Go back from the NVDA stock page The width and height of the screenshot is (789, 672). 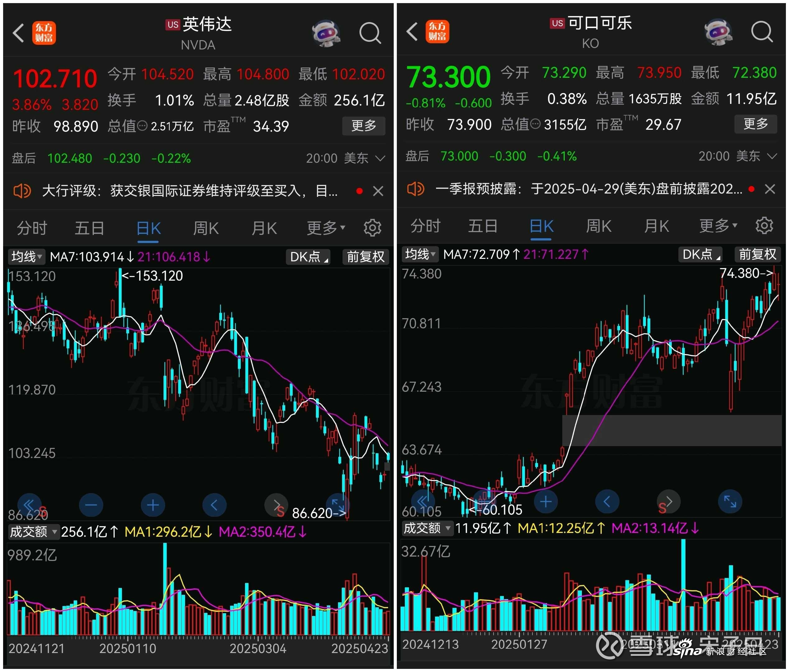tap(18, 33)
